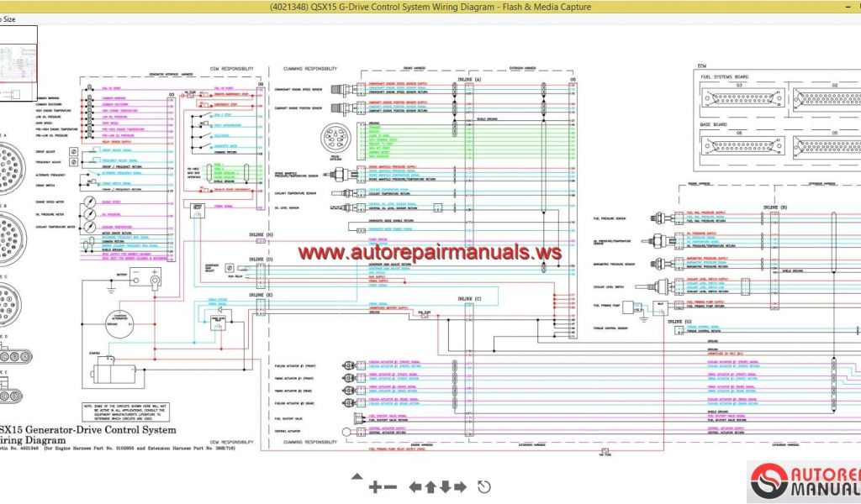This screenshot has width=861, height=504.
Task: Zoom in with the plus icon
Action: click(x=375, y=486)
